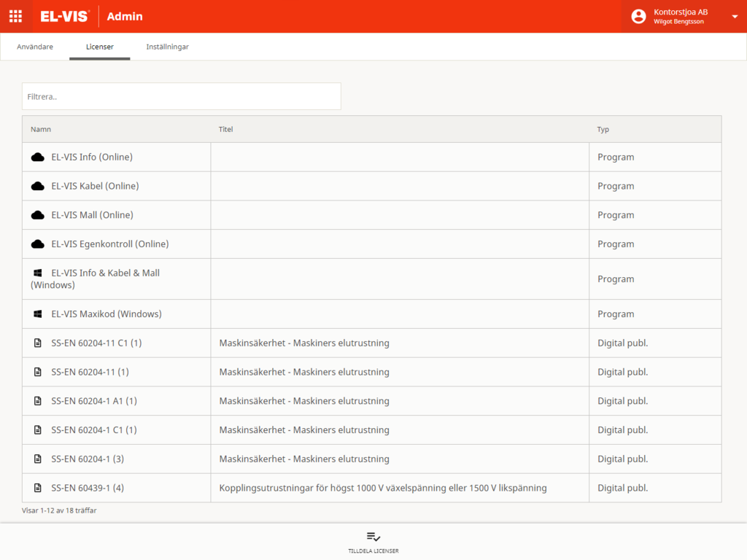Open the apps grid menu icon
Screen dimensions: 747x560
pyautogui.click(x=16, y=16)
